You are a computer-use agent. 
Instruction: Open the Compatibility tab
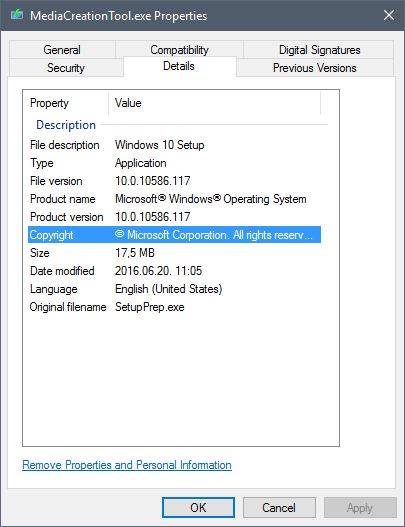(179, 50)
